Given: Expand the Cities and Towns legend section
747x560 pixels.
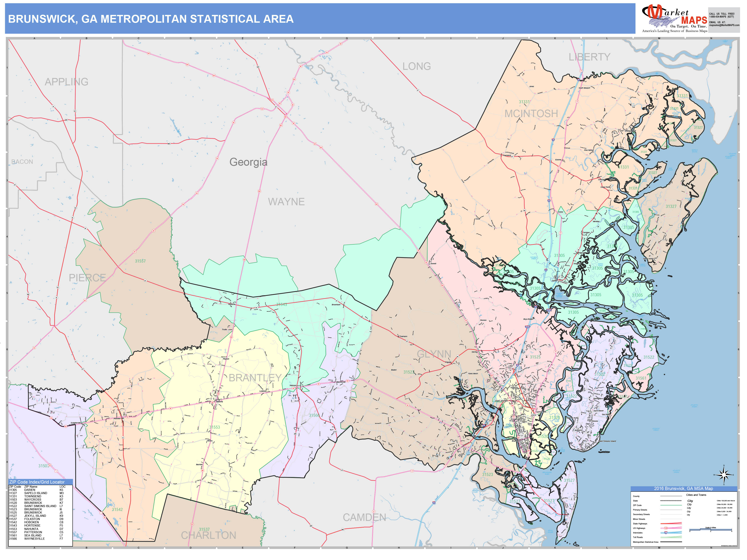Looking at the screenshot, I should click(696, 495).
